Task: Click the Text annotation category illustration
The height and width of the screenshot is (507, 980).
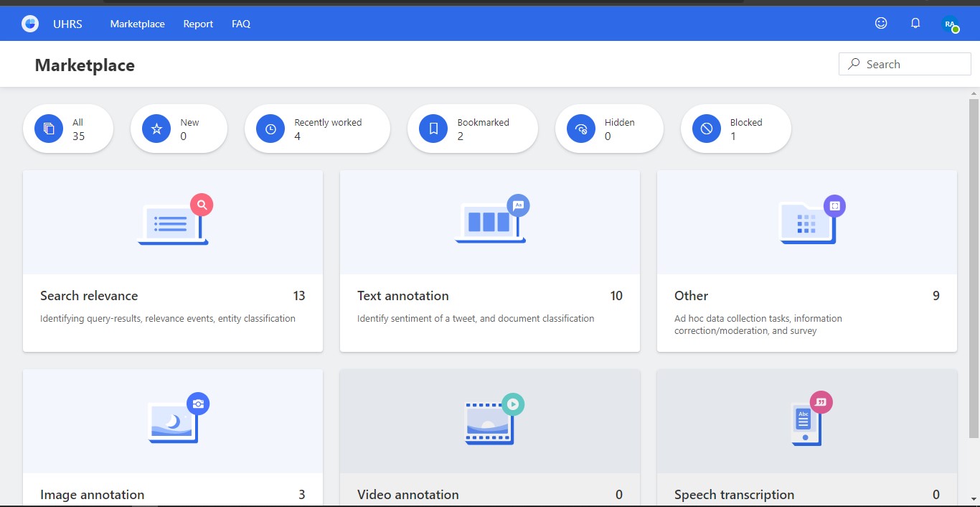Action: tap(491, 220)
